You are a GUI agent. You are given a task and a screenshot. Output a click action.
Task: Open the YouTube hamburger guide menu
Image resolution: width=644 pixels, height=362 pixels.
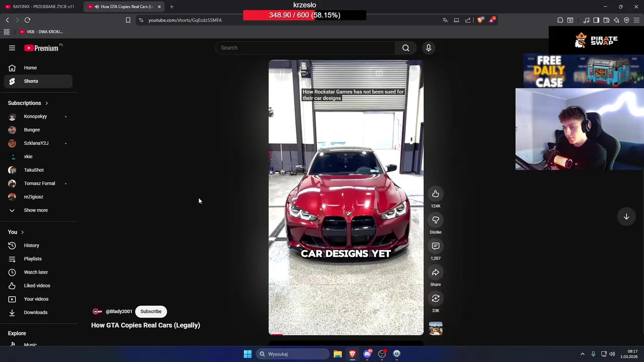point(12,48)
